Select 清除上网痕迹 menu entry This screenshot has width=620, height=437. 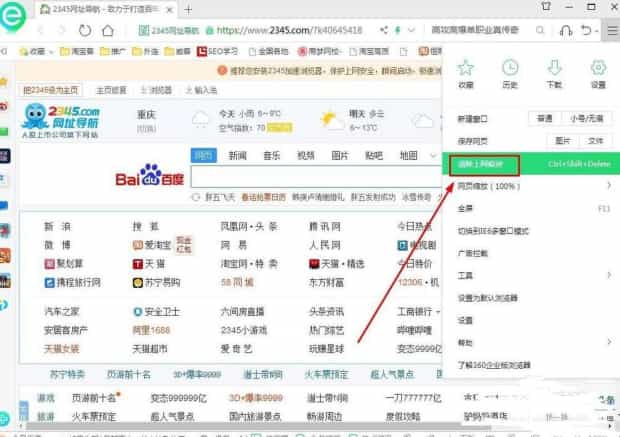click(531, 164)
